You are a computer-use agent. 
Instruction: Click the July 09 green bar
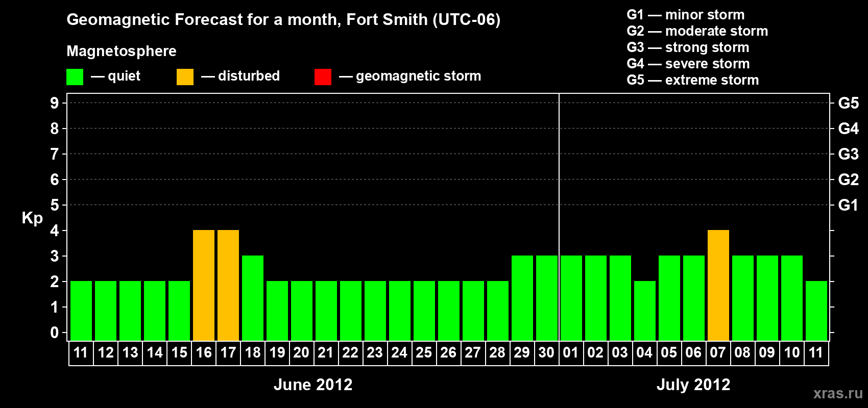(x=767, y=298)
